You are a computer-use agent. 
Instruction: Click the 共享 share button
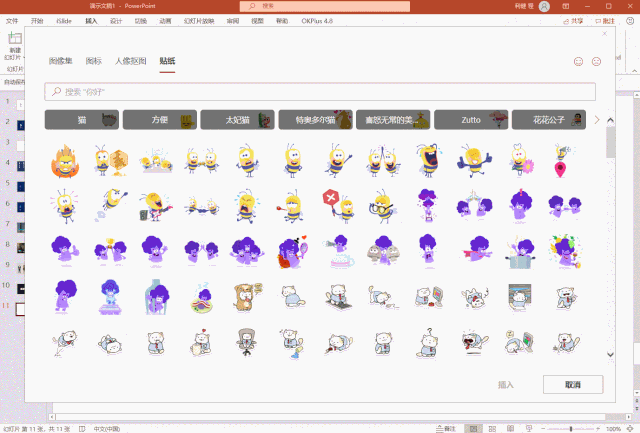pos(573,21)
